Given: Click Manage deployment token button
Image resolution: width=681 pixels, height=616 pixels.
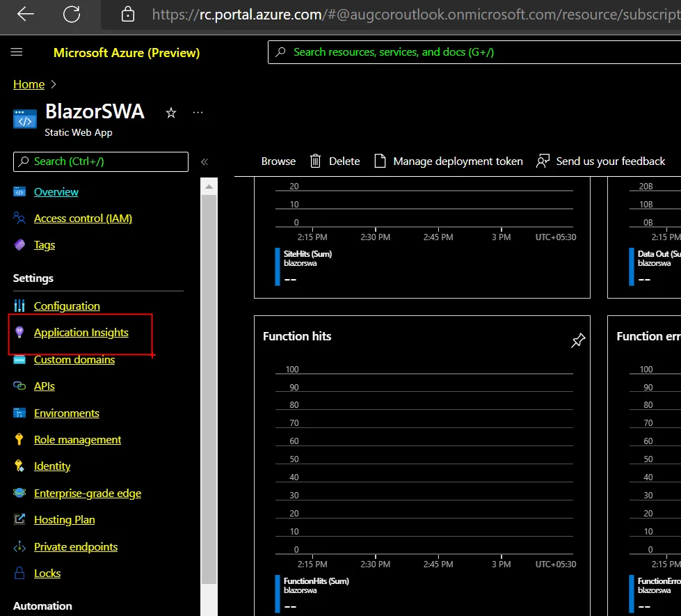Looking at the screenshot, I should [449, 161].
